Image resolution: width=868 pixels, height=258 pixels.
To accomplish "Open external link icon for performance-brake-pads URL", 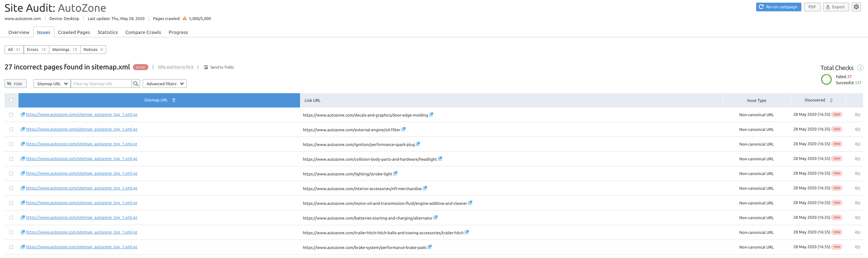I will click(429, 247).
